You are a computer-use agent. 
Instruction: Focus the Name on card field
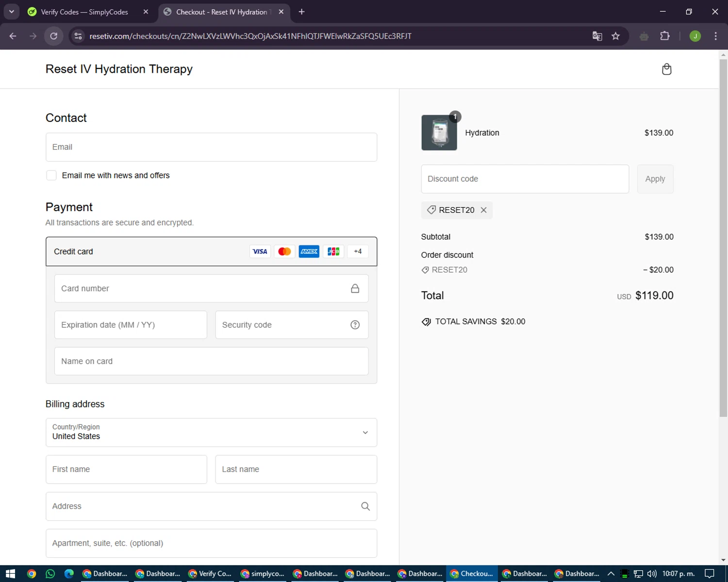[211, 361]
